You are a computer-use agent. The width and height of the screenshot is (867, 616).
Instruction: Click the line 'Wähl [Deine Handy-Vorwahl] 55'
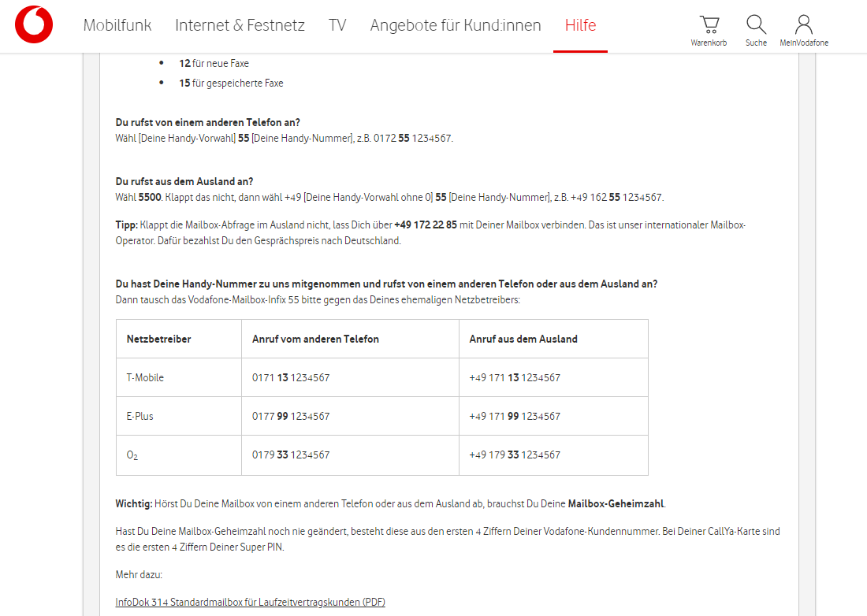point(285,139)
